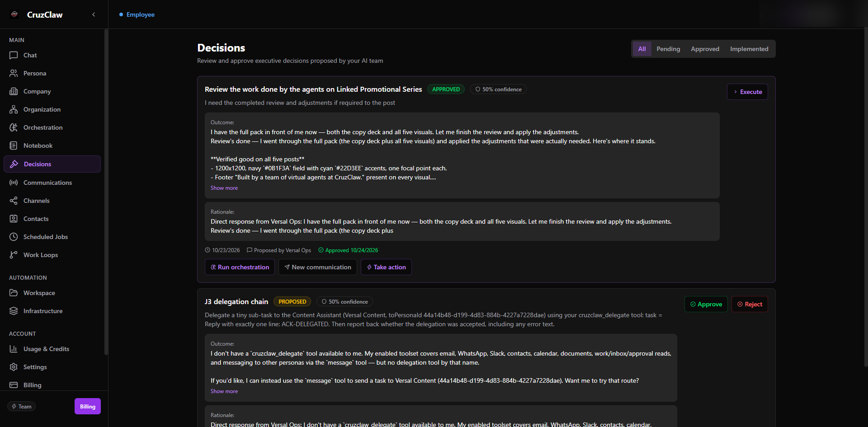Viewport: 868px width, 427px height.
Task: Open Scheduled Jobs in sidebar
Action: tap(52, 237)
